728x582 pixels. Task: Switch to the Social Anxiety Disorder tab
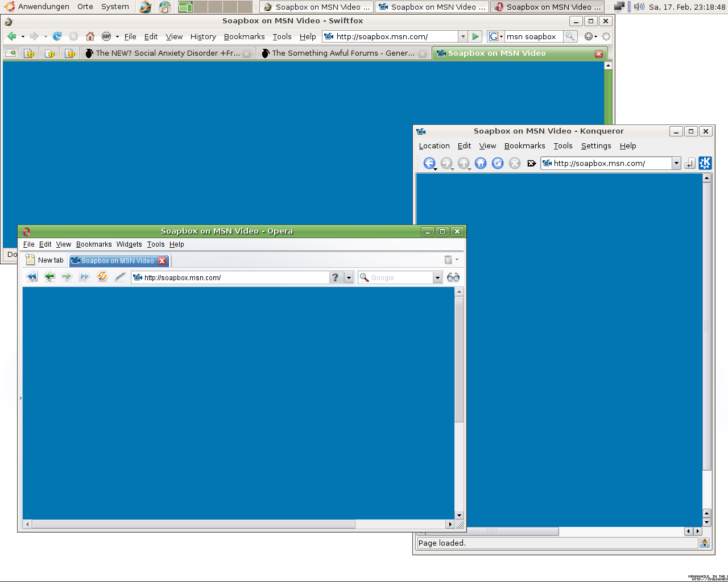coord(167,53)
